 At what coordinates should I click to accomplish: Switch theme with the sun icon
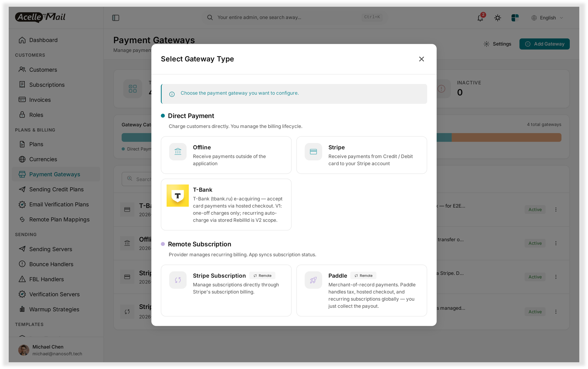[497, 18]
